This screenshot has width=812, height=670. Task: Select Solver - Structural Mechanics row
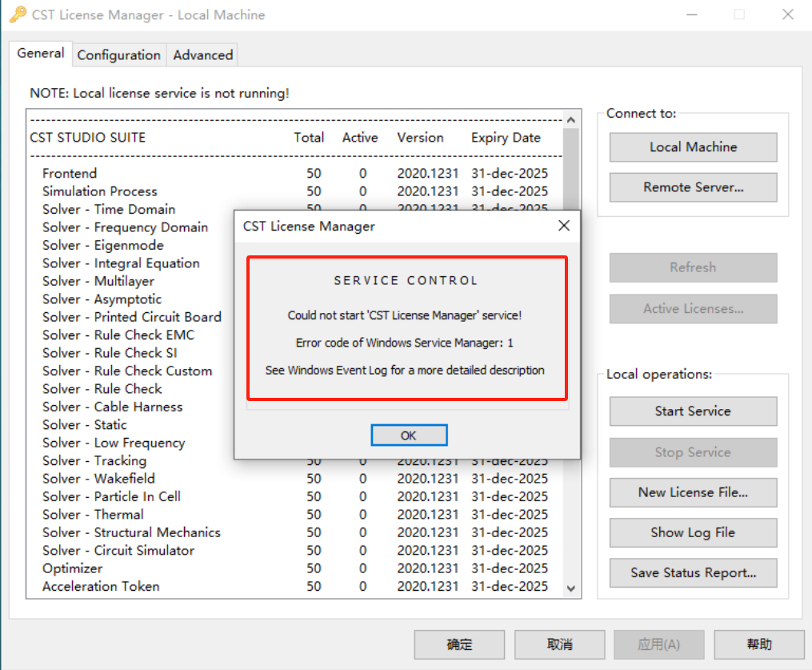point(295,532)
